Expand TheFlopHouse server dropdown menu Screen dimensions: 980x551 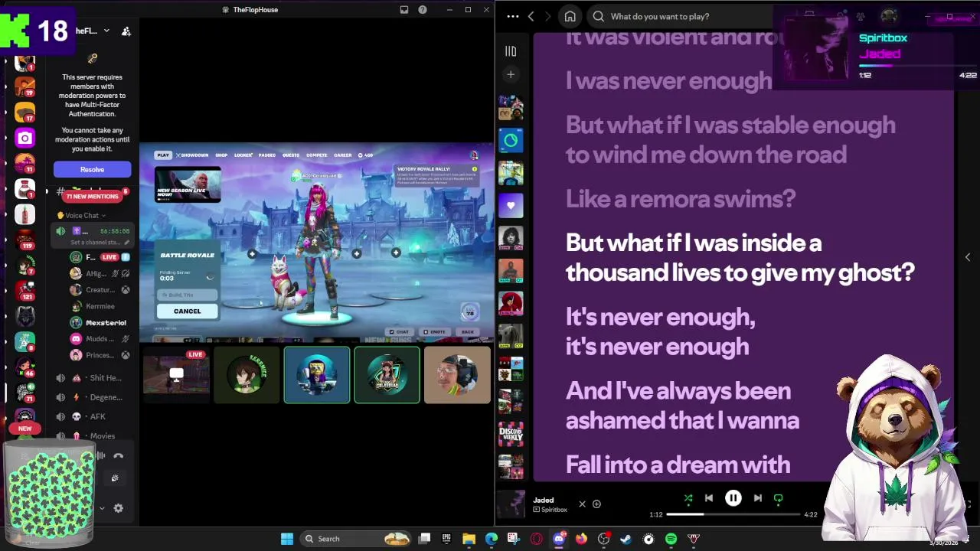[106, 31]
